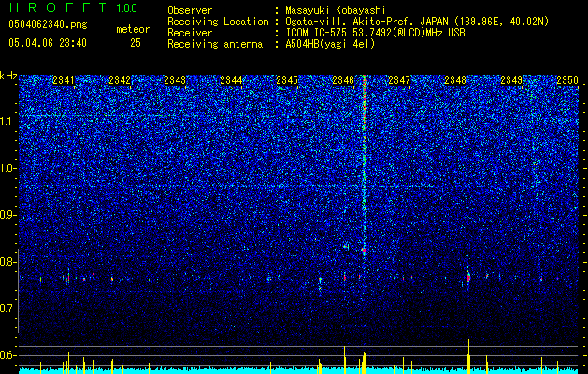The height and width of the screenshot is (374, 588).
Task: Click the meteor count value 25
Action: coord(136,43)
